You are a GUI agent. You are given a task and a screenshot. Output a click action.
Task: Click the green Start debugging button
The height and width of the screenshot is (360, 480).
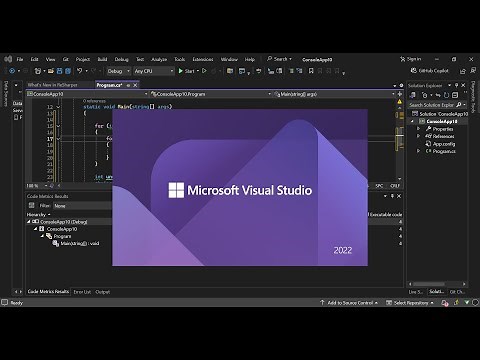point(186,71)
